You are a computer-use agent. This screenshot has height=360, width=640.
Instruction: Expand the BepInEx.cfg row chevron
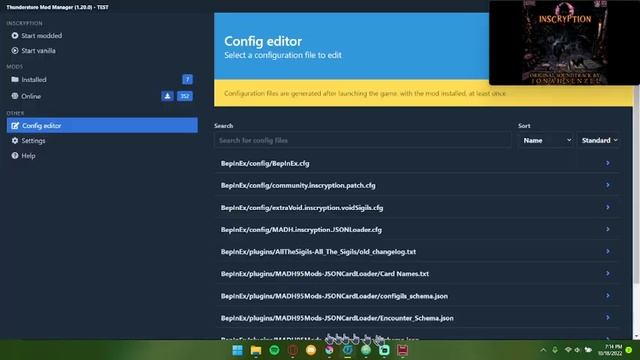tap(608, 163)
